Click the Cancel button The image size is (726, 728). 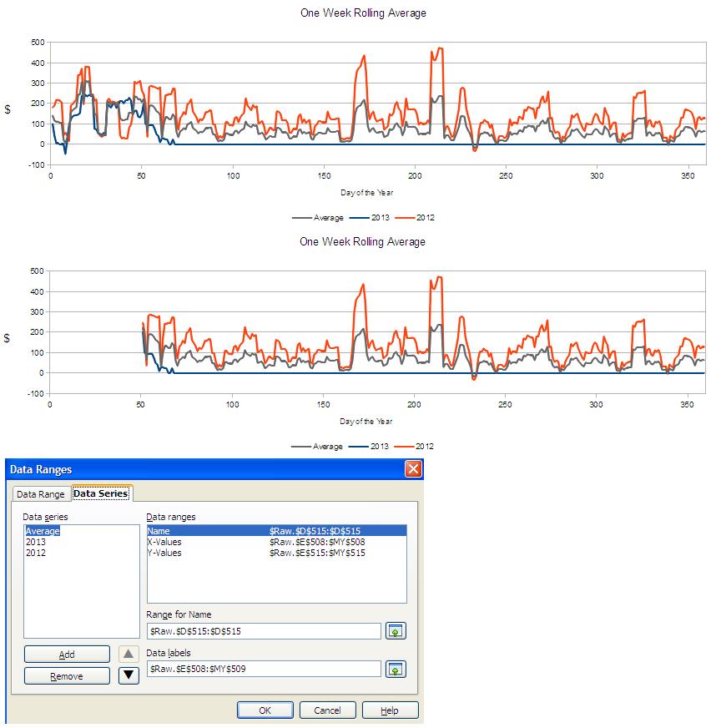[x=327, y=710]
